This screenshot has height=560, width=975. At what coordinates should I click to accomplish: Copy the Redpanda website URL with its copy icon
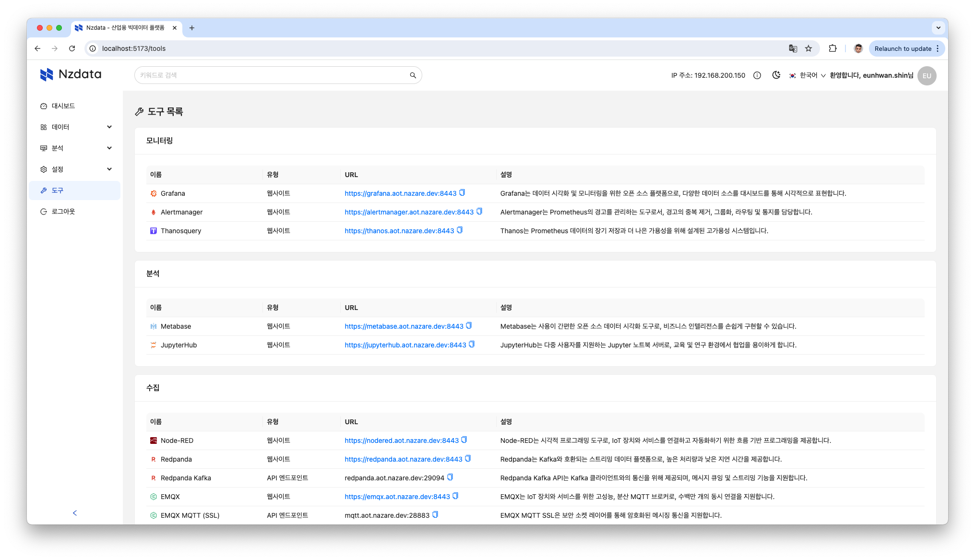[x=468, y=459]
